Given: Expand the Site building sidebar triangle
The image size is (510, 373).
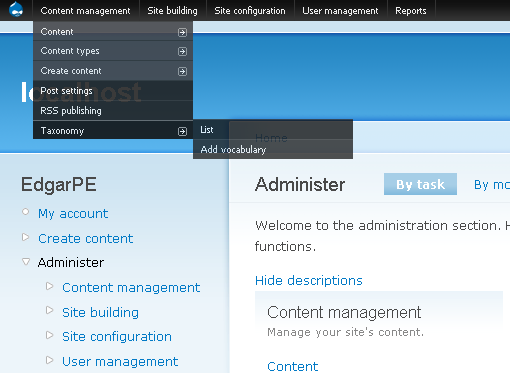Looking at the screenshot, I should pos(50,310).
